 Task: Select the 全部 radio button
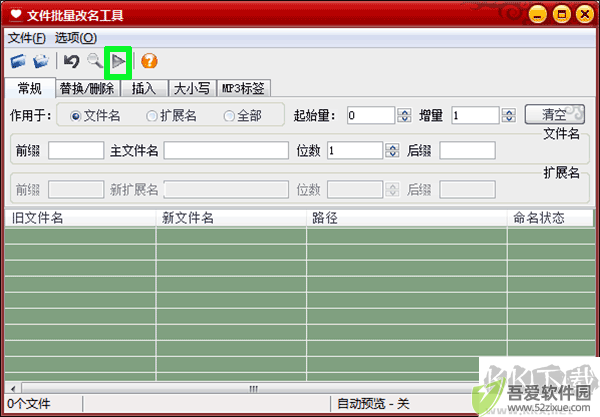pyautogui.click(x=229, y=116)
